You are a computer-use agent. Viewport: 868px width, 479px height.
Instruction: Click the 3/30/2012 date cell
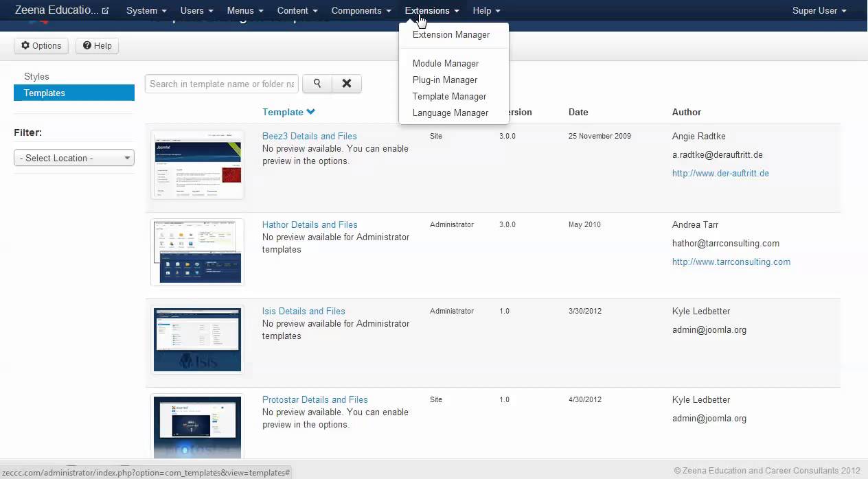[x=585, y=311]
